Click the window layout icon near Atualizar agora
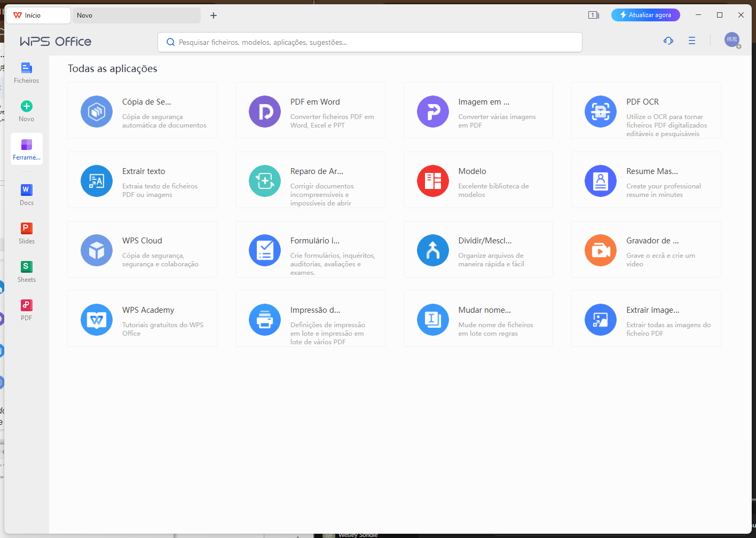Viewport: 756px width, 538px height. (594, 15)
